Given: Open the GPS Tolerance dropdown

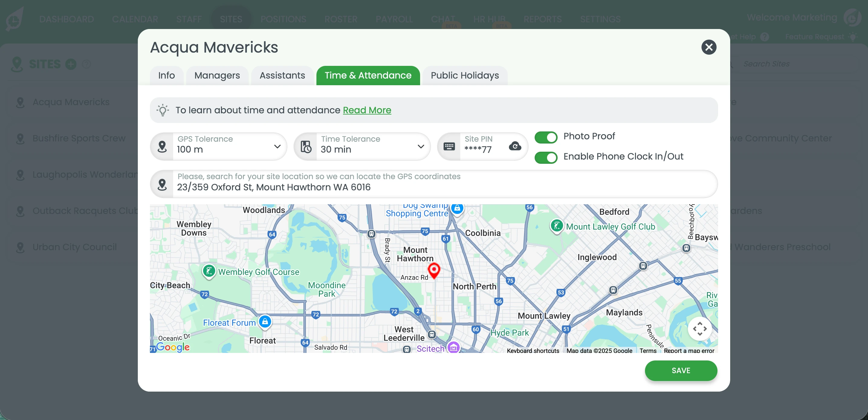Looking at the screenshot, I should [277, 147].
